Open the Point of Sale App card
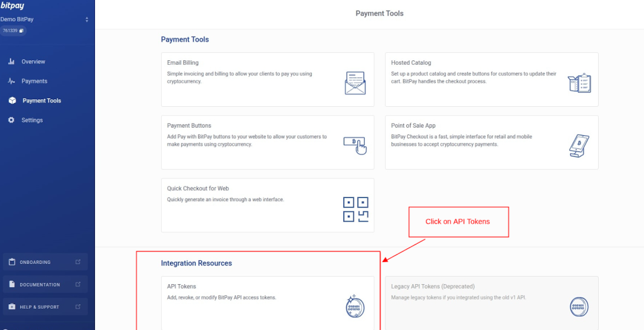The image size is (644, 330). pyautogui.click(x=491, y=142)
